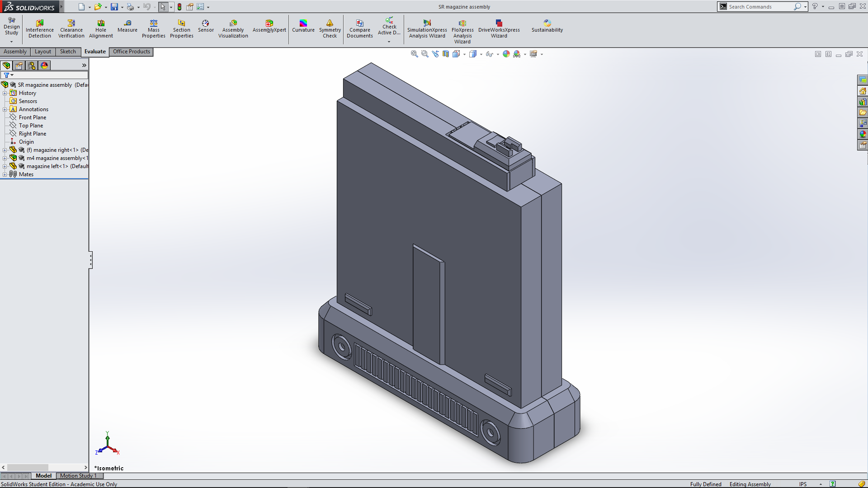Switch to the DisplayManager tab icon

point(44,66)
